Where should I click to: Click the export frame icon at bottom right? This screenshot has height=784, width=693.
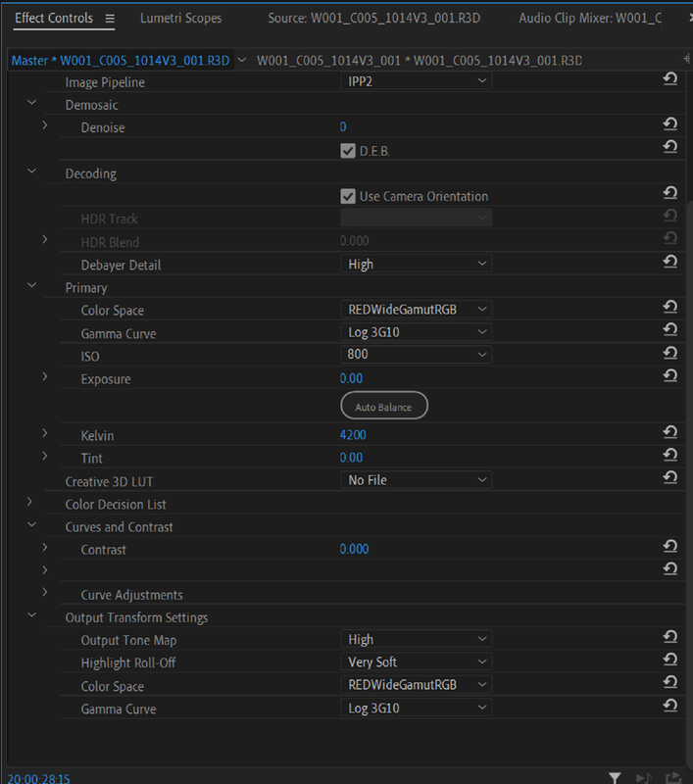tap(673, 777)
